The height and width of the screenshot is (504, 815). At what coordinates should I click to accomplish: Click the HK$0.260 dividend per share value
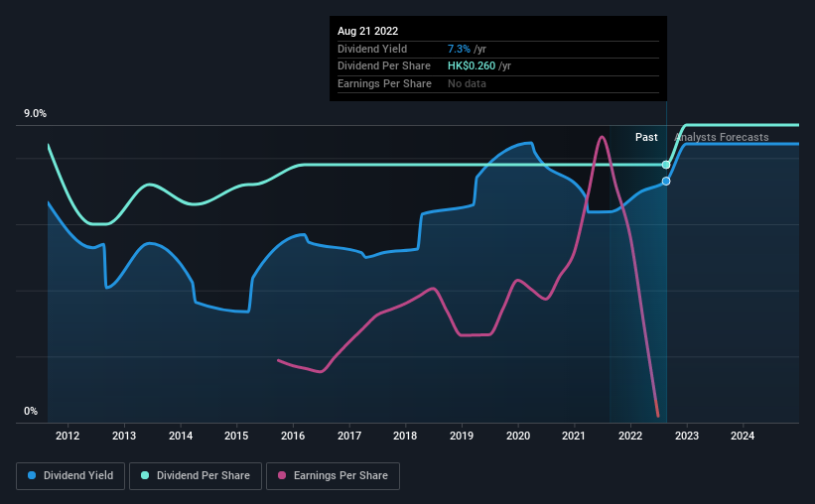tap(472, 66)
